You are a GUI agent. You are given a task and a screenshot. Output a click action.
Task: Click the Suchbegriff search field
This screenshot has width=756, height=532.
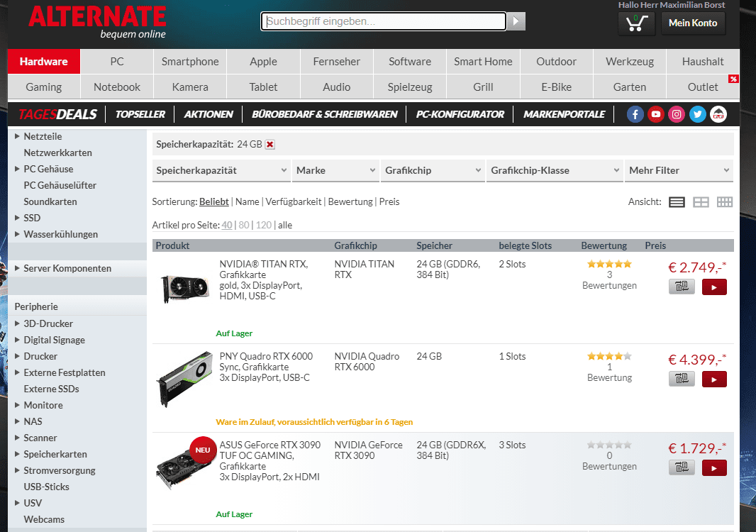384,21
